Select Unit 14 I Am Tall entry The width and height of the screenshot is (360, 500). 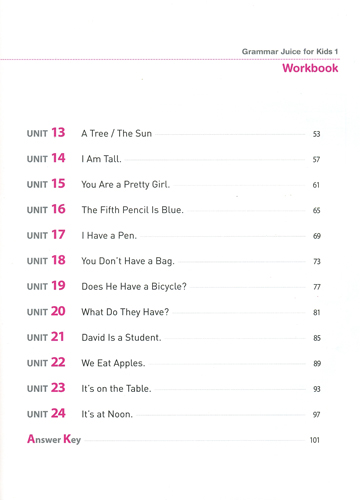coord(173,159)
